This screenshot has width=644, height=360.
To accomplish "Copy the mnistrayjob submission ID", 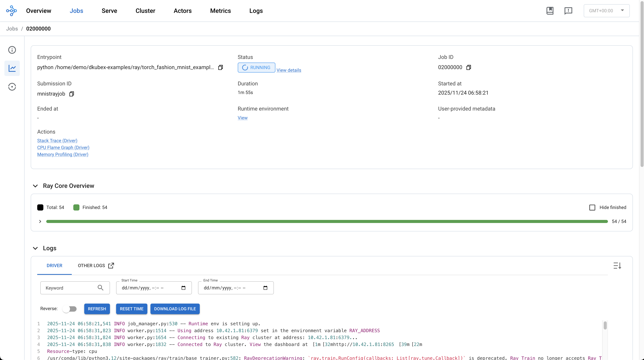I will tap(72, 94).
